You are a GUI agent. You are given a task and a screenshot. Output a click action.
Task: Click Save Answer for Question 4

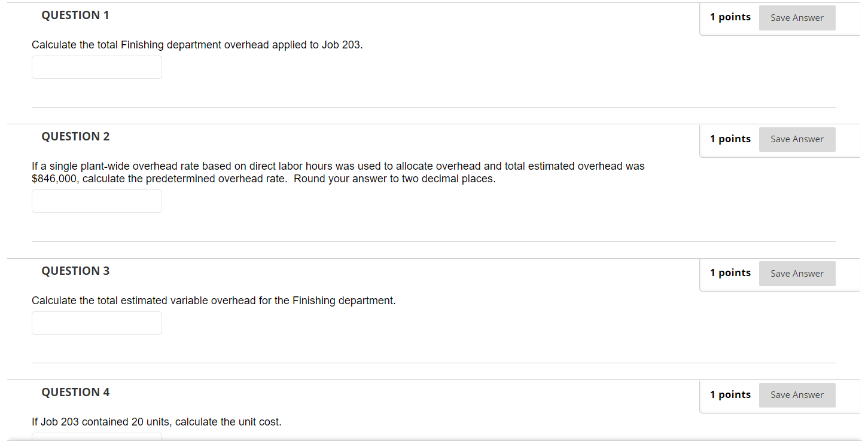(797, 395)
